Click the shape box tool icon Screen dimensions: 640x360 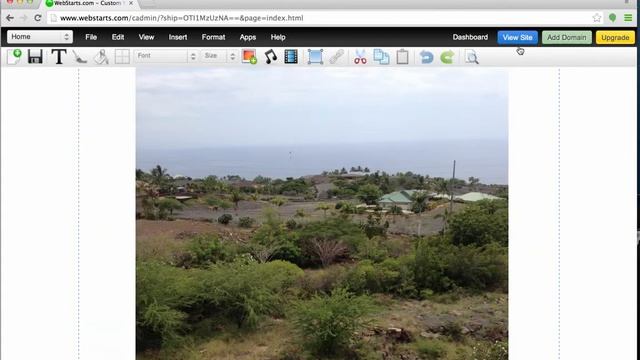(315, 57)
